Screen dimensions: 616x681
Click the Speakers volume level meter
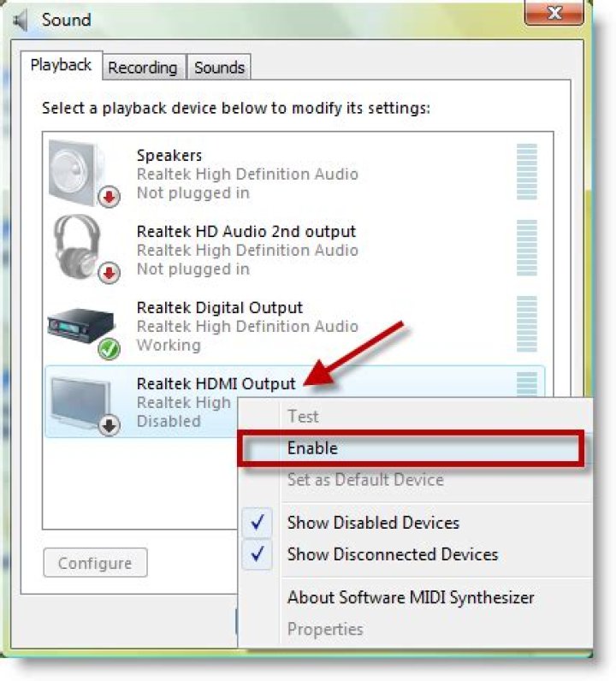pos(526,172)
